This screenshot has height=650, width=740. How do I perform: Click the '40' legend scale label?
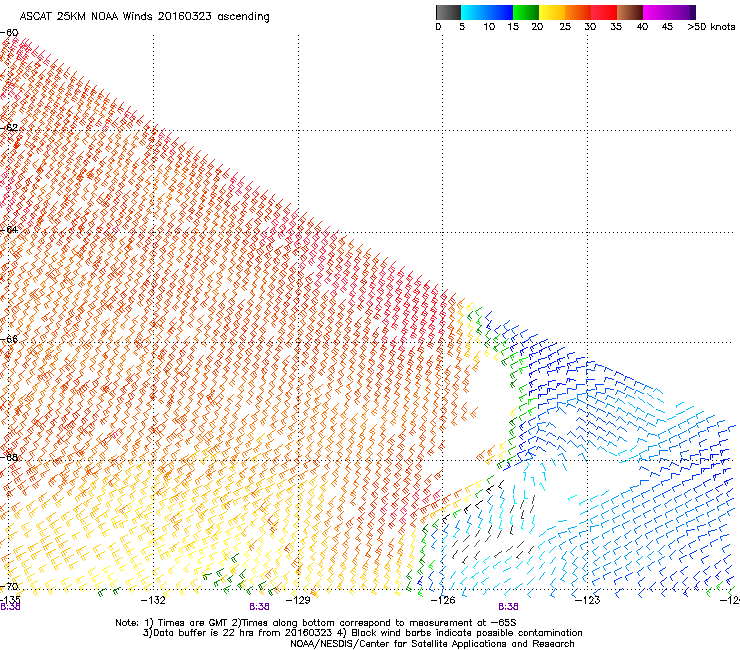point(642,27)
